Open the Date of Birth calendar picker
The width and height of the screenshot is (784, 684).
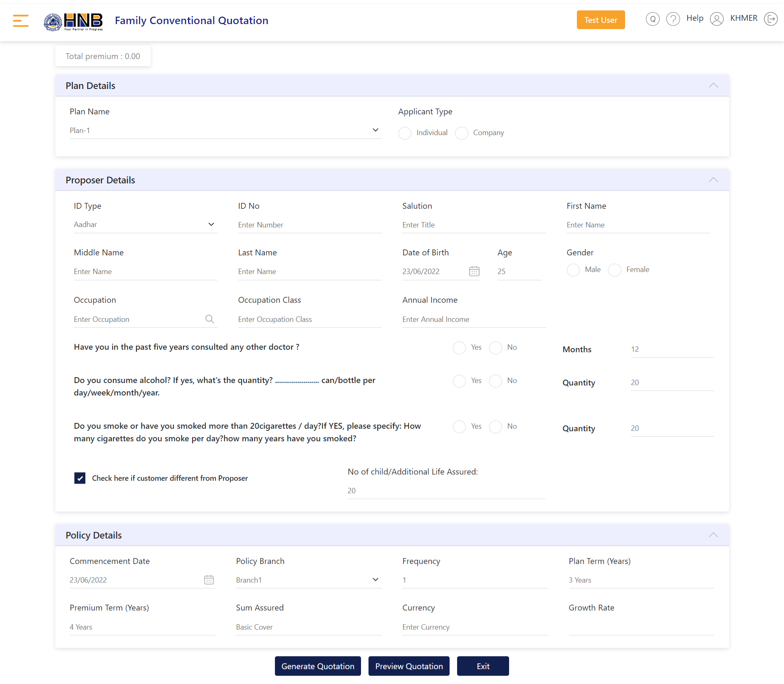pyautogui.click(x=474, y=272)
